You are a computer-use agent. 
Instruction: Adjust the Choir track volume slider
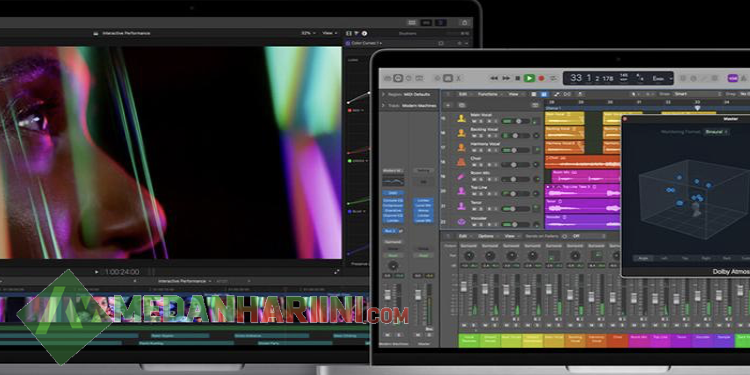click(515, 165)
